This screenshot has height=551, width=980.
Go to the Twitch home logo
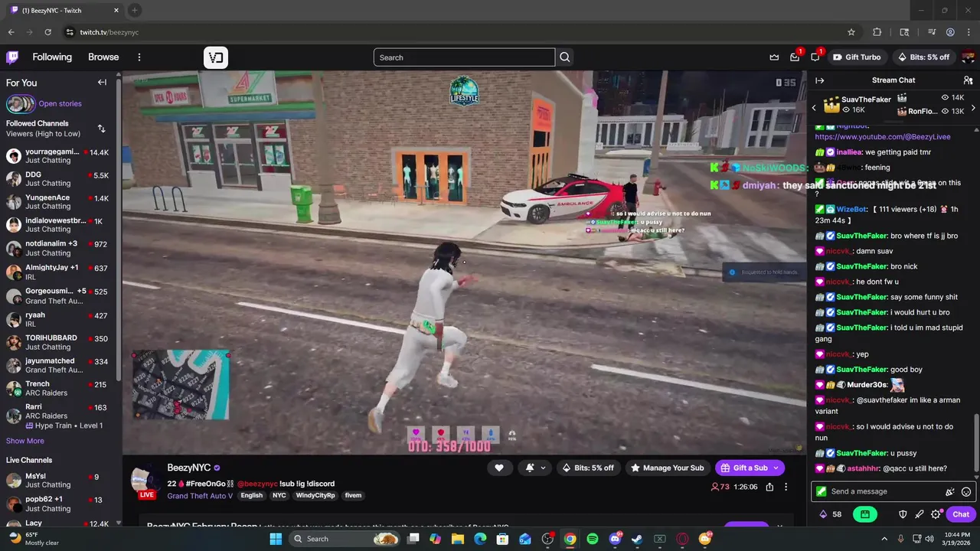(x=12, y=57)
